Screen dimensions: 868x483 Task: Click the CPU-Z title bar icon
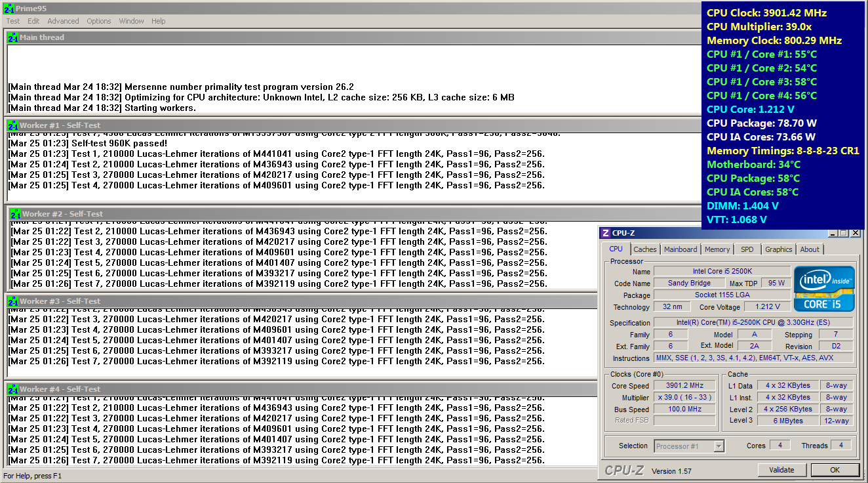tap(606, 233)
